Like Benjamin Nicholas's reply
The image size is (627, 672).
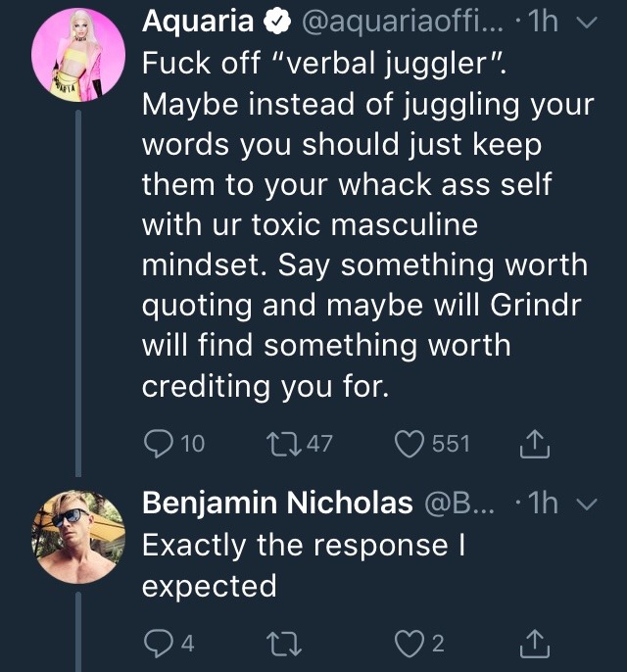(x=410, y=644)
